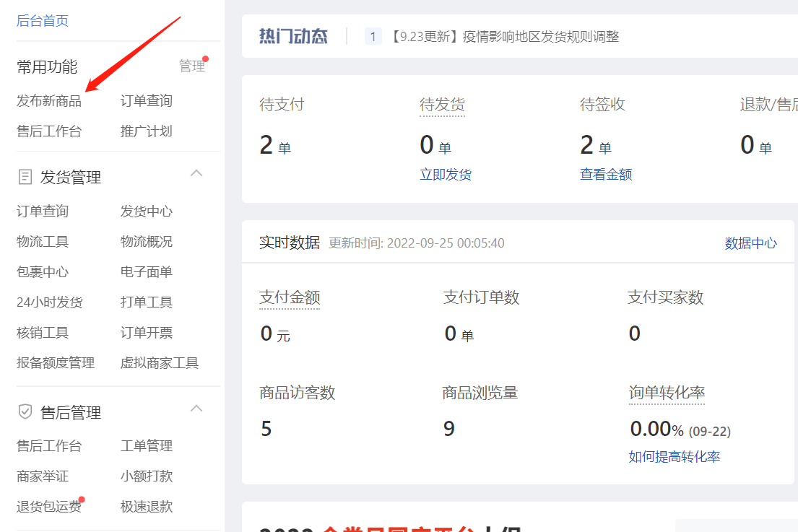The width and height of the screenshot is (798, 532).
Task: Click the 实时数据 heading
Action: 290,243
